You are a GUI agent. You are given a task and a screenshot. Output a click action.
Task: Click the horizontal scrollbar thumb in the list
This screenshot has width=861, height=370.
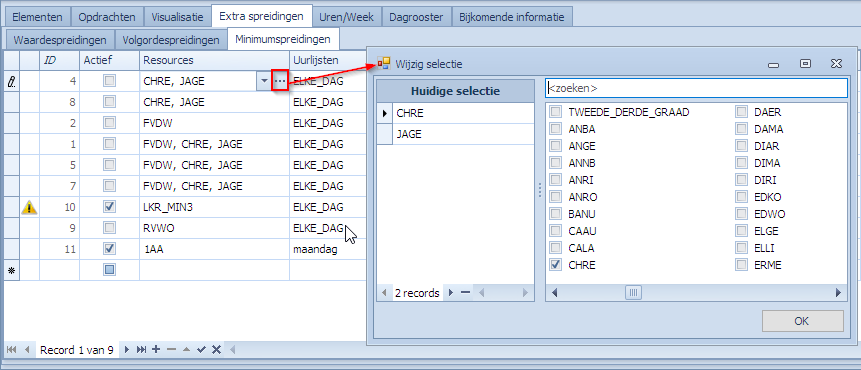633,293
